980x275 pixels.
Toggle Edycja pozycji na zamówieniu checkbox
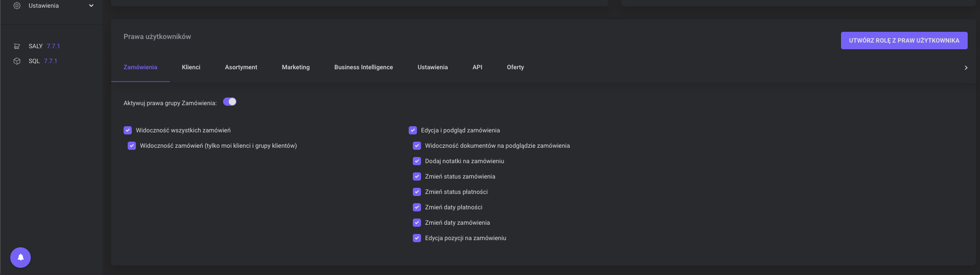417,238
